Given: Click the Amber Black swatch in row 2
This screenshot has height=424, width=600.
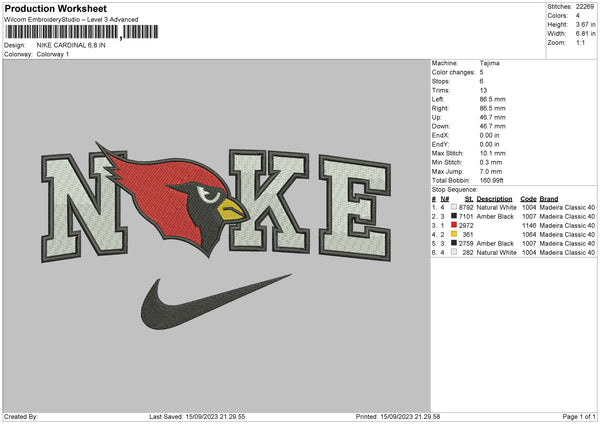Looking at the screenshot, I should point(454,216).
